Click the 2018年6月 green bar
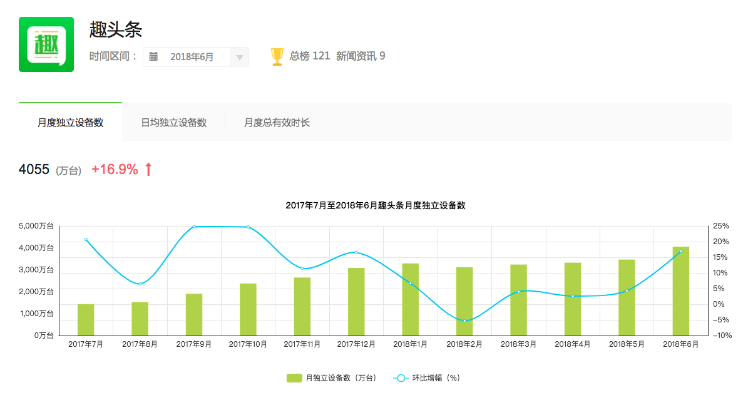The image size is (748, 400). coord(681,291)
